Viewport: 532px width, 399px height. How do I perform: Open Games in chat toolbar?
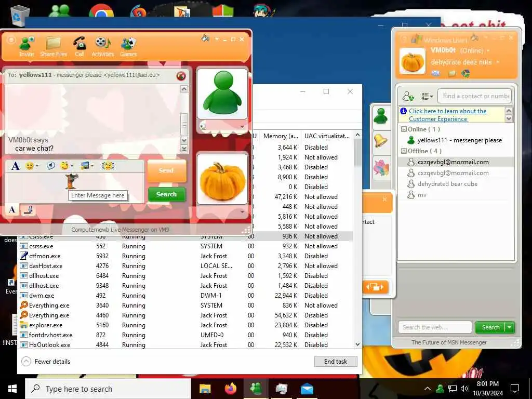[128, 47]
